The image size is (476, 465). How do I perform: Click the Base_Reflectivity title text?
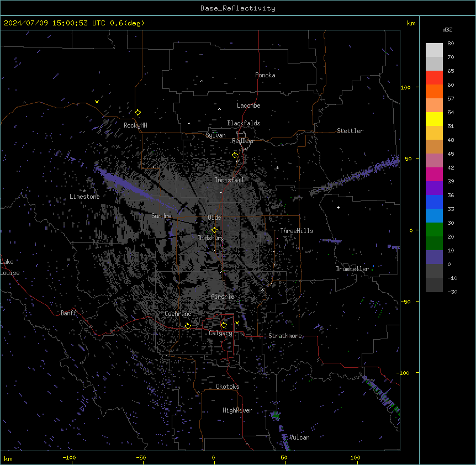238,8
